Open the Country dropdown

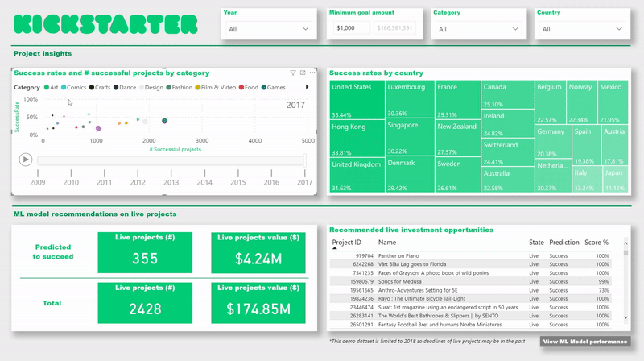[582, 29]
